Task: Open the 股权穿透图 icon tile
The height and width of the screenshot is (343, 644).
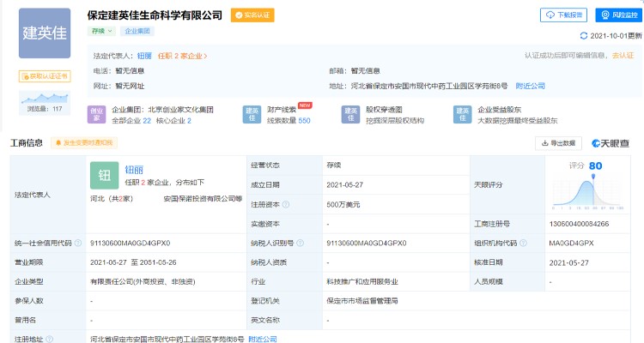Action: point(350,115)
